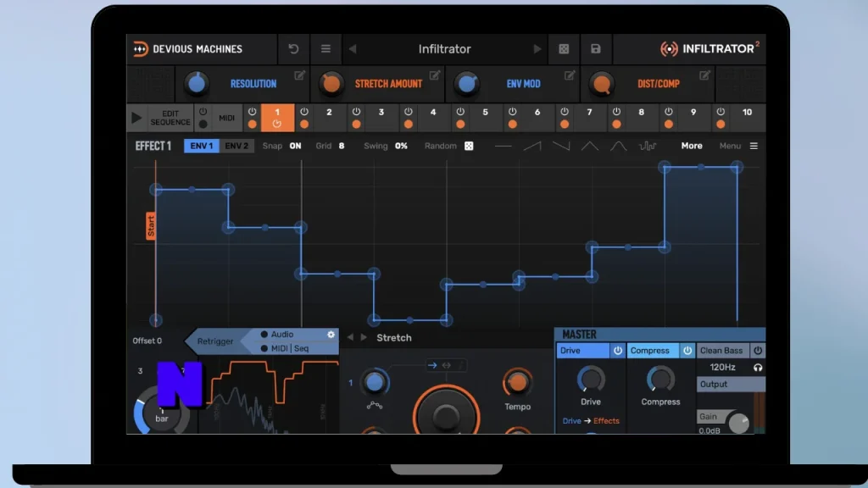Screen dimensions: 868x488
Task: Select effect slot 1 tab
Action: [277, 117]
